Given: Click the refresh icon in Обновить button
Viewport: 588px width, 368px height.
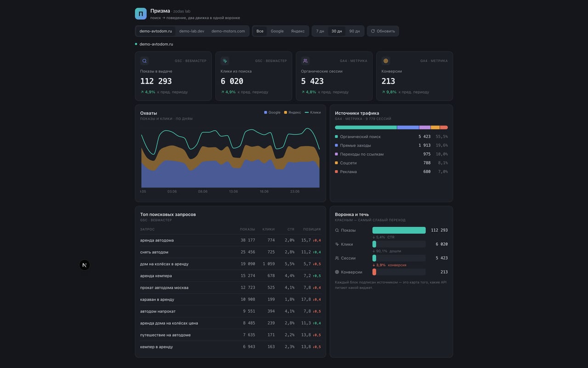Looking at the screenshot, I should click(373, 31).
